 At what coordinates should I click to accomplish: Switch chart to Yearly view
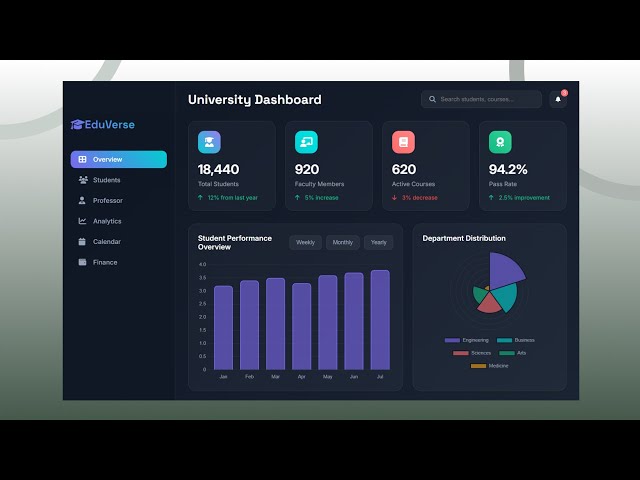click(378, 242)
